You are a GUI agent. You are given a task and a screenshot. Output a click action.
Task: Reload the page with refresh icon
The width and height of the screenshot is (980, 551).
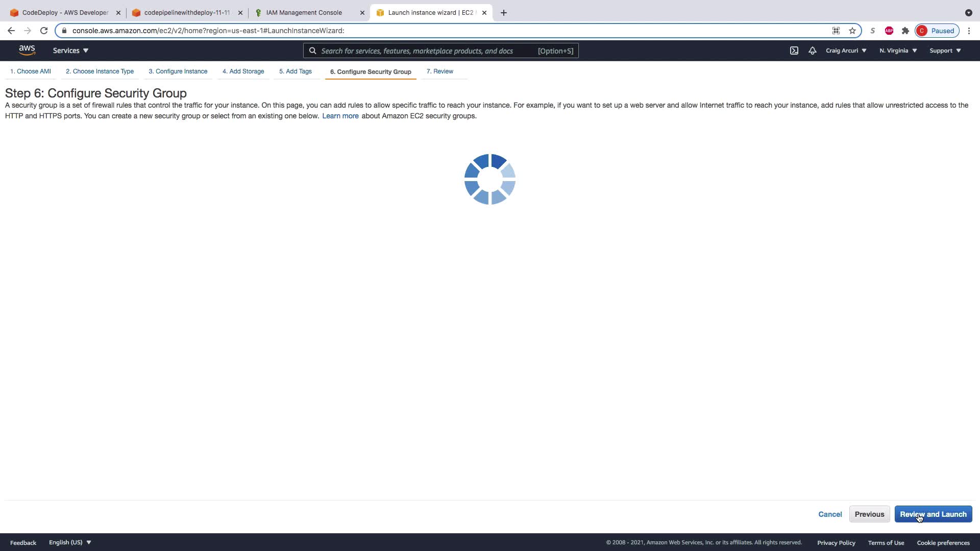tap(44, 31)
